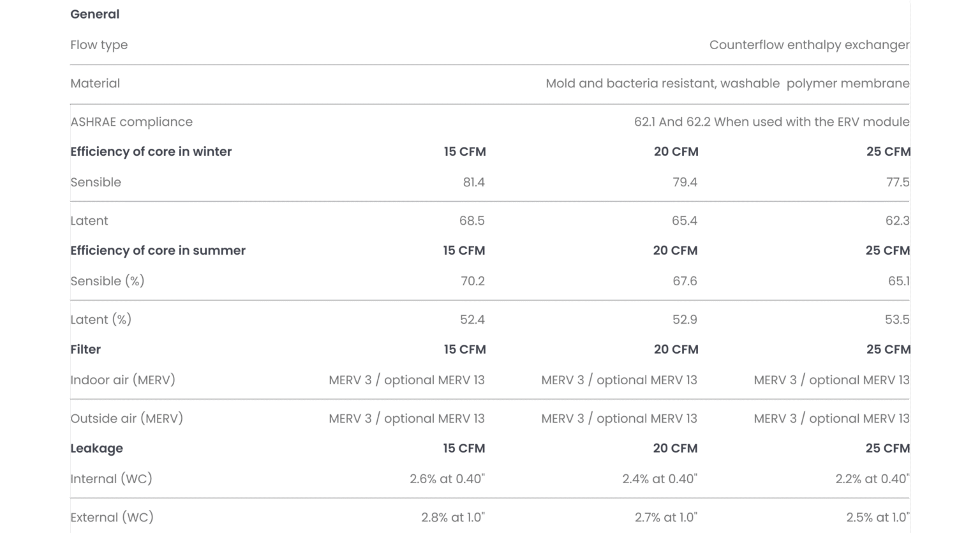This screenshot has width=980, height=533.
Task: Select the 15 CFM winter column header
Action: pyautogui.click(x=464, y=151)
